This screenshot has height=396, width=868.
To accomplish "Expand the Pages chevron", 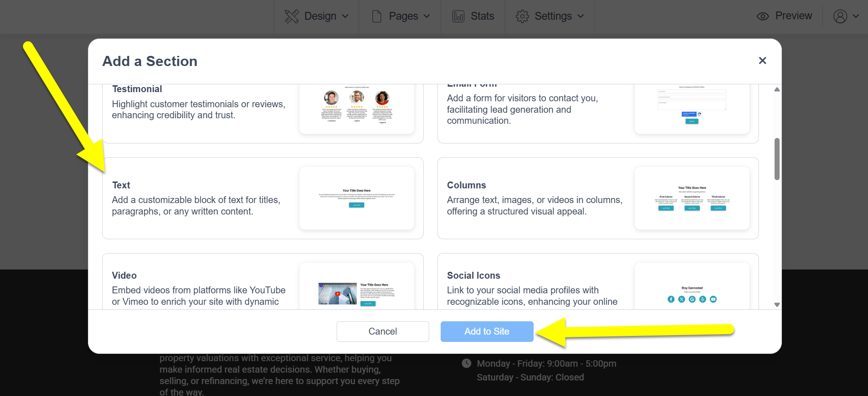I will 427,16.
